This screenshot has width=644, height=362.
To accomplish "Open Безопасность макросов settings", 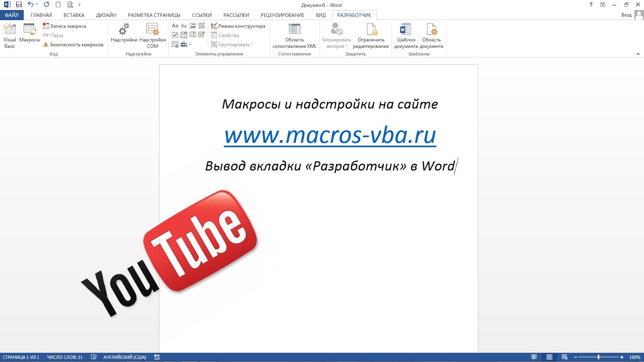I will 73,45.
